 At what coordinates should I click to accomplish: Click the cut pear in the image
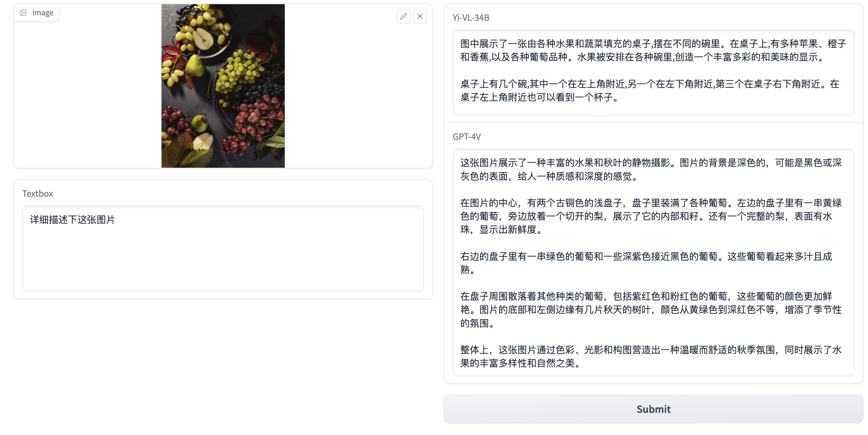203,39
